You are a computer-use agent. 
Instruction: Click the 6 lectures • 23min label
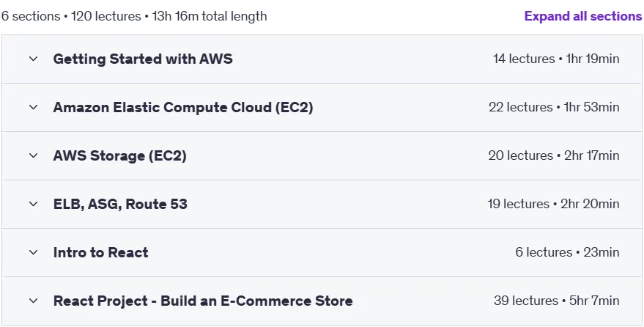pos(568,253)
